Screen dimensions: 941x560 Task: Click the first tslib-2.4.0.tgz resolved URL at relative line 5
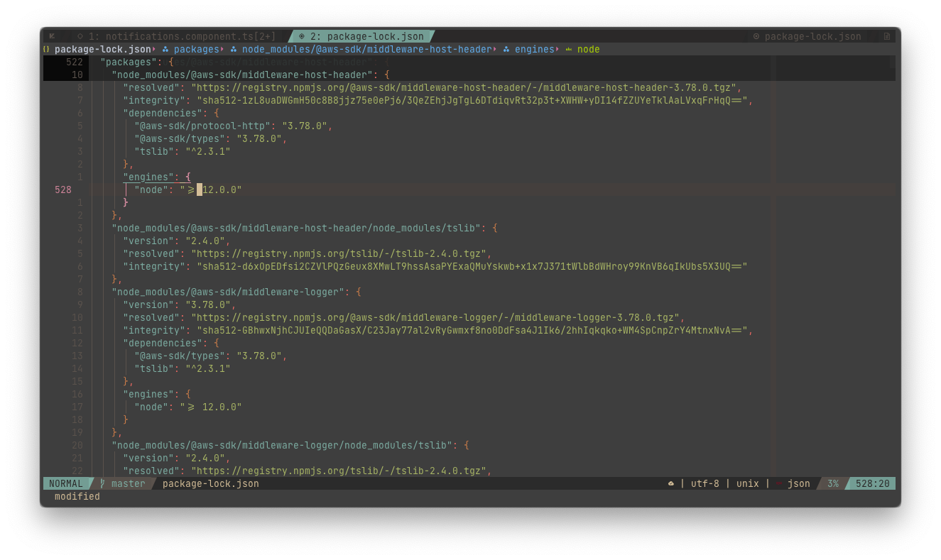[338, 253]
